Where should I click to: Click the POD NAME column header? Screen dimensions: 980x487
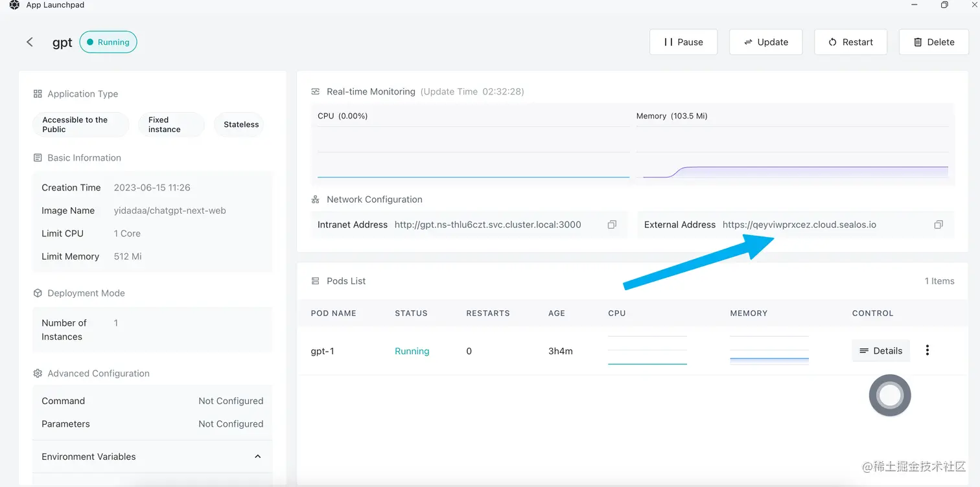tap(334, 313)
